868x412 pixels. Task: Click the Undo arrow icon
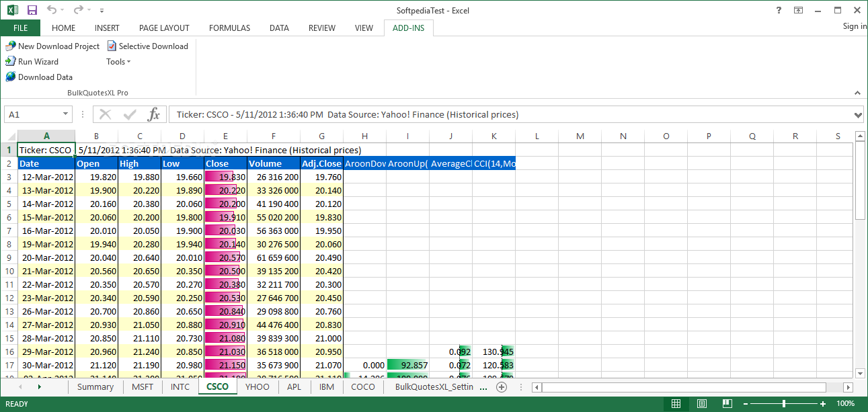52,10
